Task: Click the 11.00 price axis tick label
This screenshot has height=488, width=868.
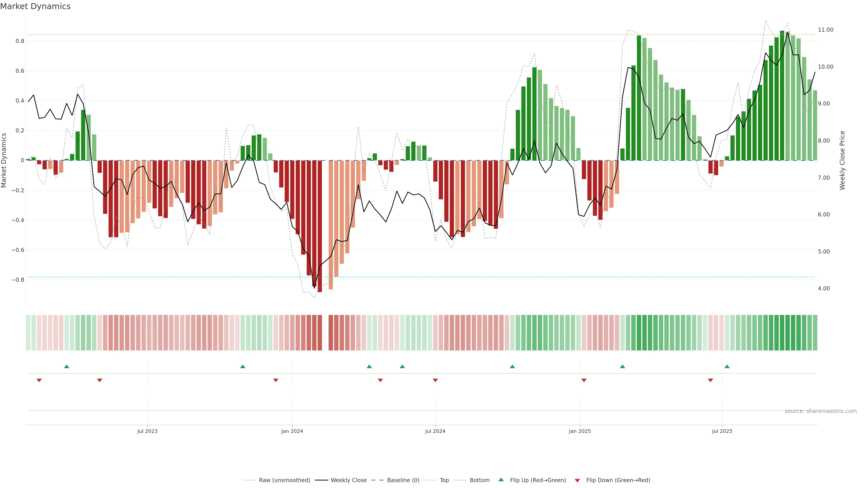Action: [825, 30]
